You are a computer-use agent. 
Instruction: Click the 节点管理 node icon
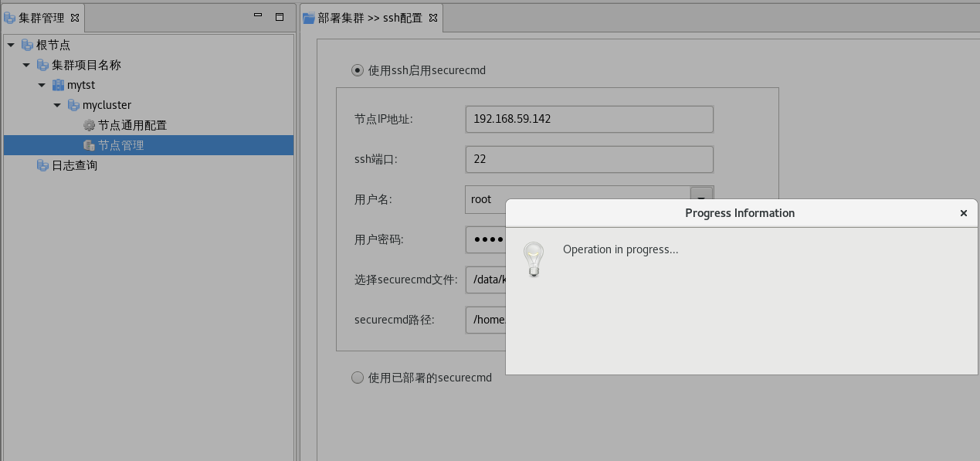[89, 145]
